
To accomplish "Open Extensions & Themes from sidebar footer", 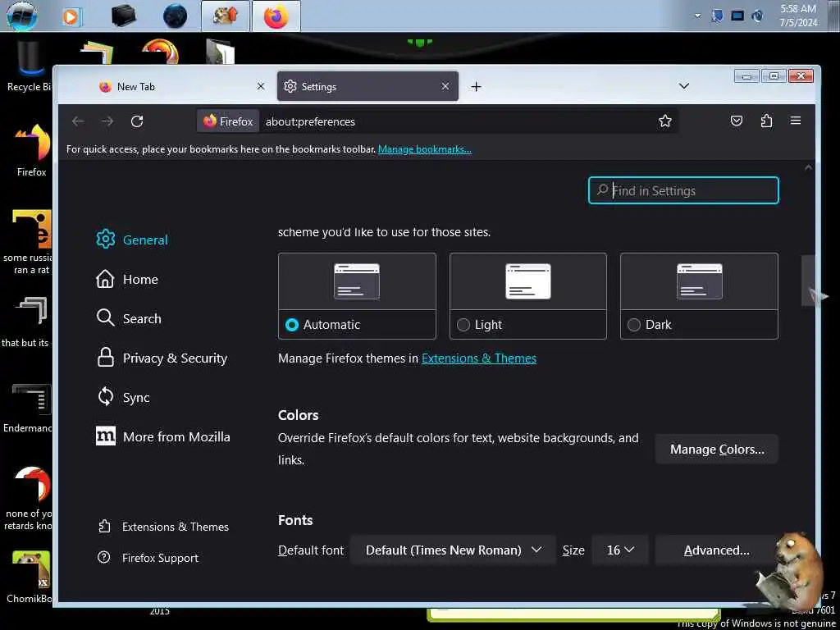I will [x=164, y=527].
